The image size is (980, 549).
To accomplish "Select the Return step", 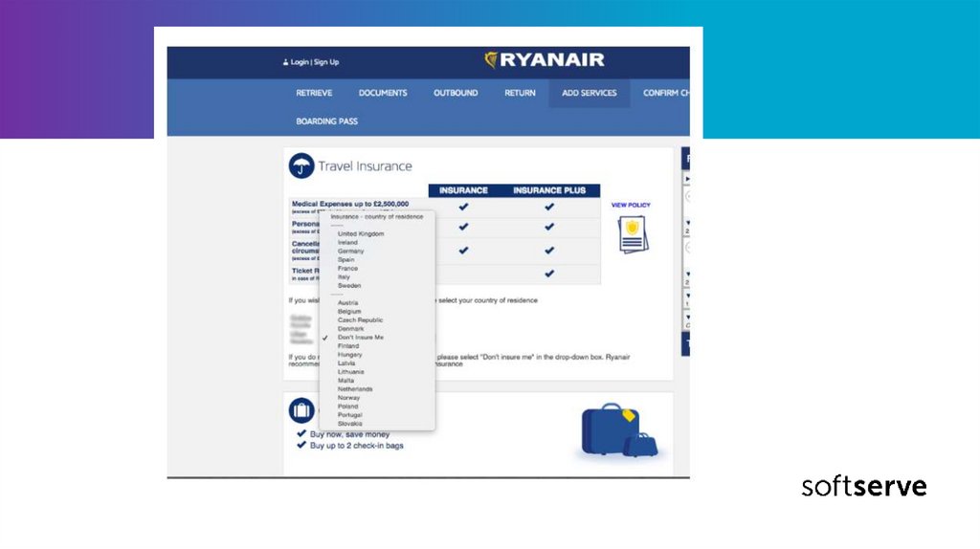I will click(x=520, y=93).
